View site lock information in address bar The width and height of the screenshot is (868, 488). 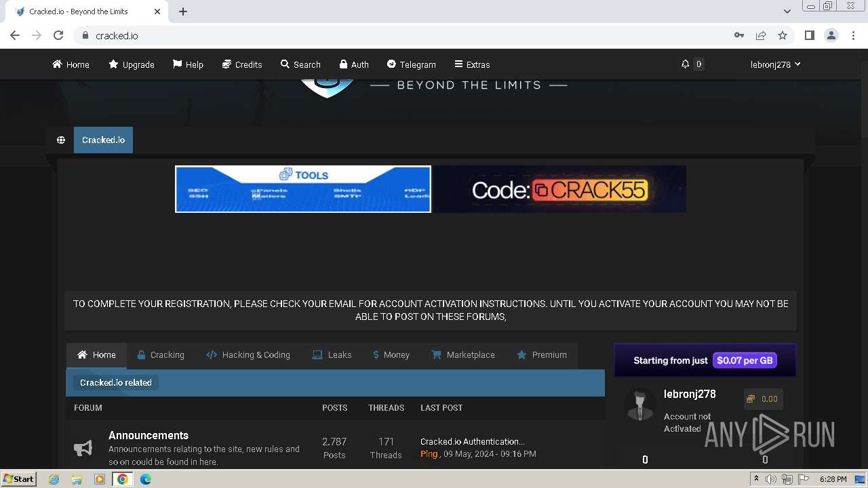coord(85,35)
